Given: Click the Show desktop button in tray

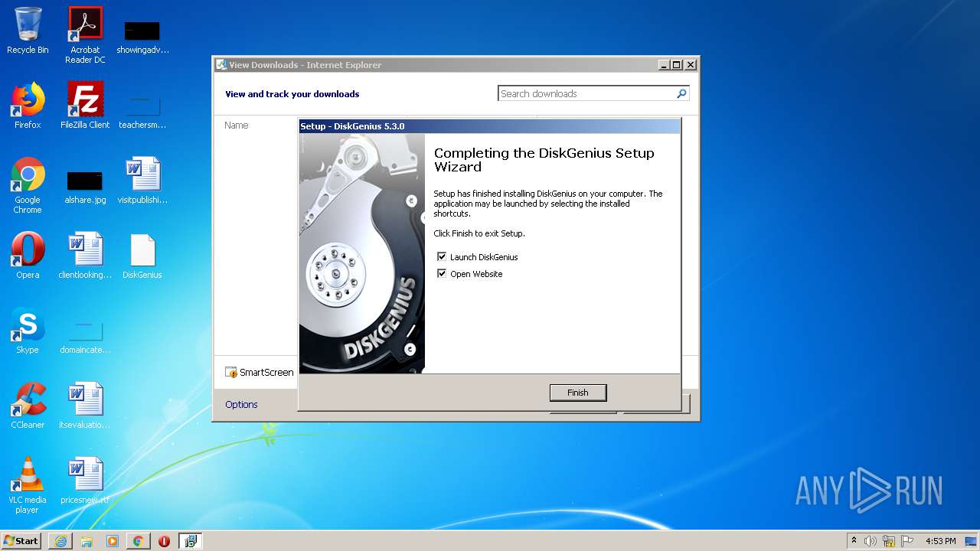Looking at the screenshot, I should click(x=972, y=541).
